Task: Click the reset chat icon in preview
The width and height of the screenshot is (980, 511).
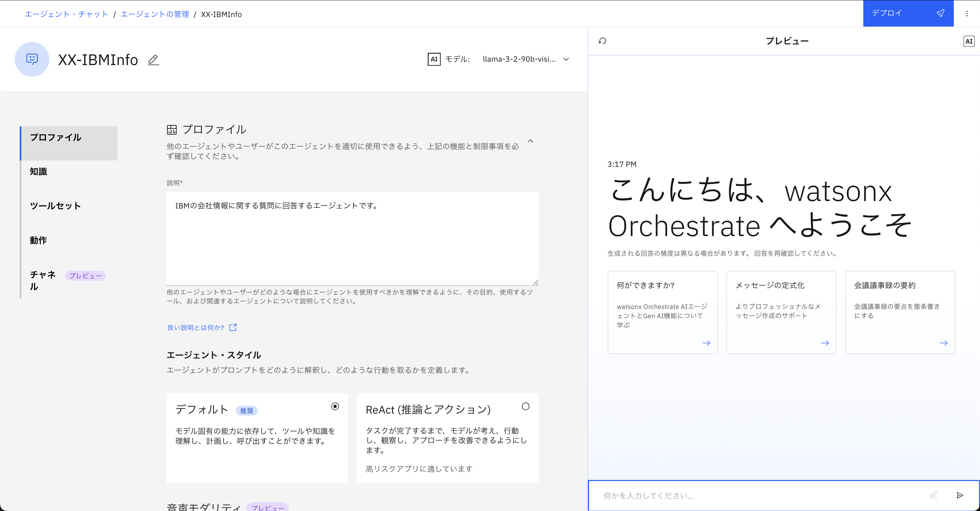Action: [x=602, y=41]
